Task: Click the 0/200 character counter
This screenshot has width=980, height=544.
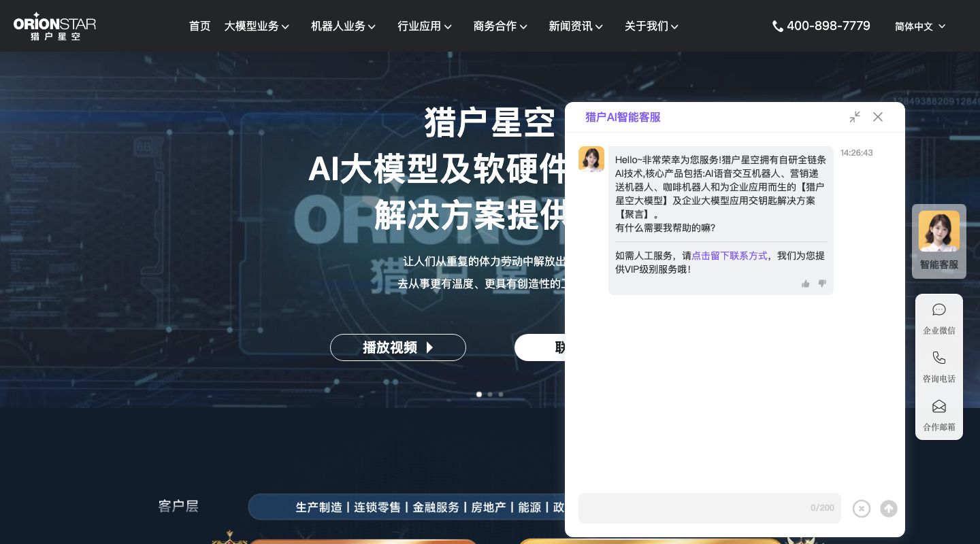Action: [822, 508]
